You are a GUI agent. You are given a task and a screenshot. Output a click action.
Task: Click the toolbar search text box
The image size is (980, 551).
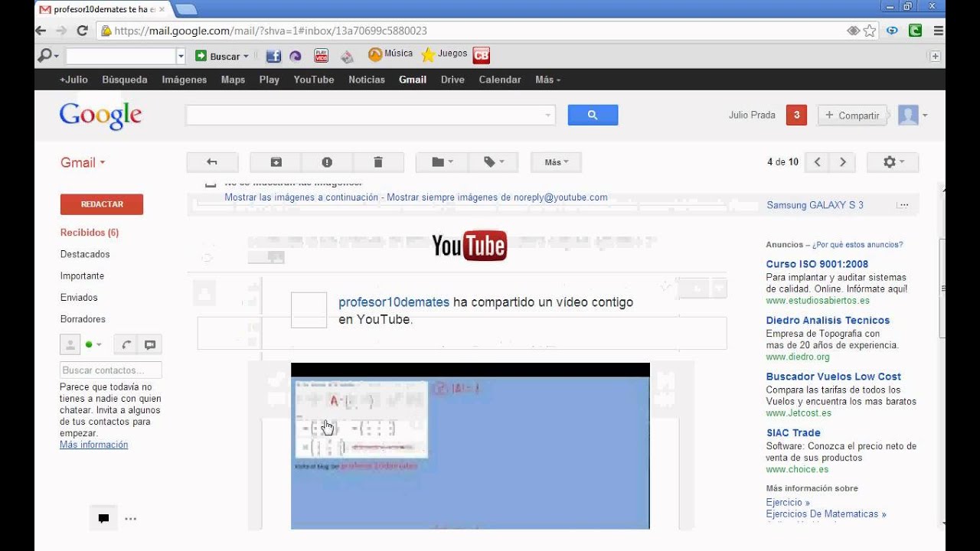tap(120, 56)
